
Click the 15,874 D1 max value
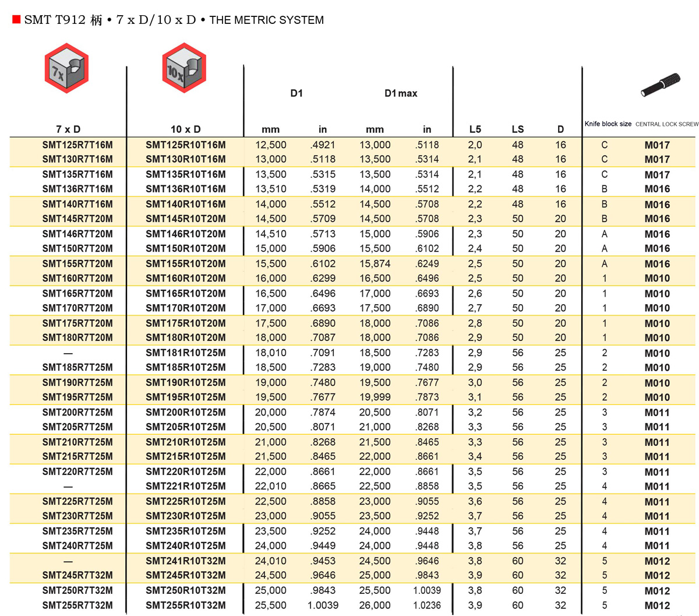[x=375, y=264]
